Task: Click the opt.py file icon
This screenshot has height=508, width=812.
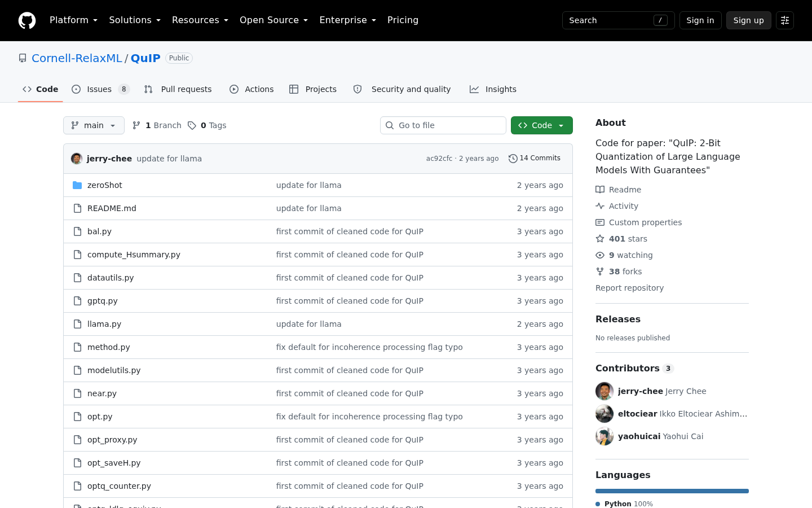Action: point(77,417)
